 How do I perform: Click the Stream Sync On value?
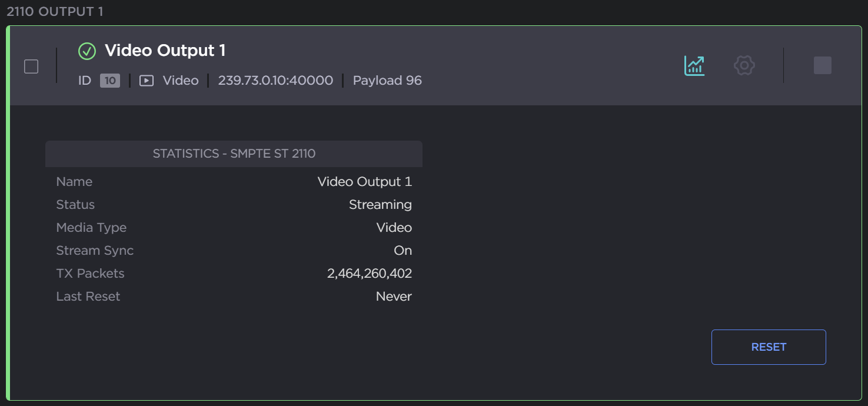[x=403, y=251]
